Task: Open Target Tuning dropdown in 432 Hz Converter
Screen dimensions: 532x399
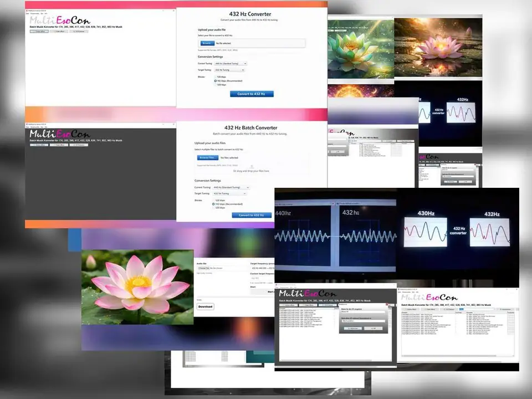Action: 228,70
